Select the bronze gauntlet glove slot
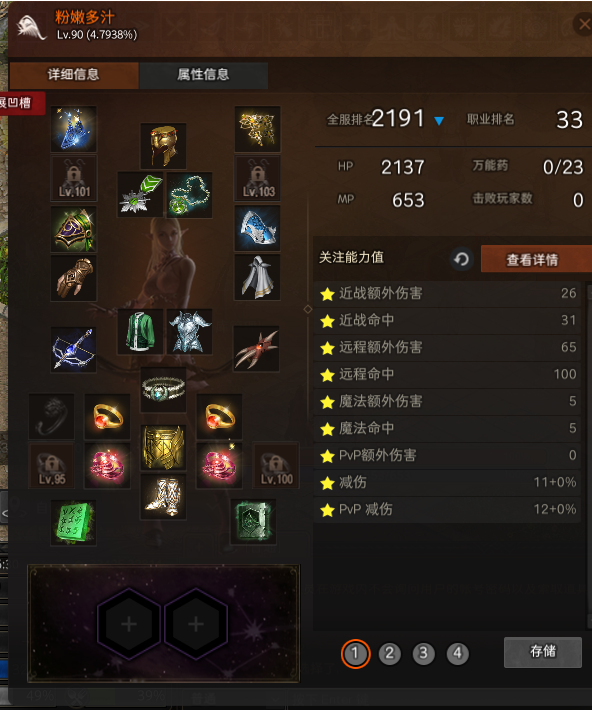Image resolution: width=592 pixels, height=710 pixels. (73, 278)
